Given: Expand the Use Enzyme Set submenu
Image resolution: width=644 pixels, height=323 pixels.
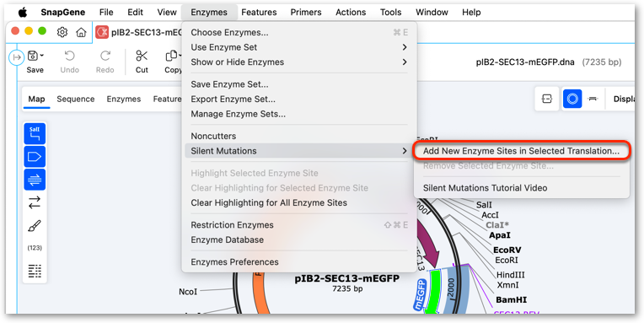Looking at the screenshot, I should 299,47.
